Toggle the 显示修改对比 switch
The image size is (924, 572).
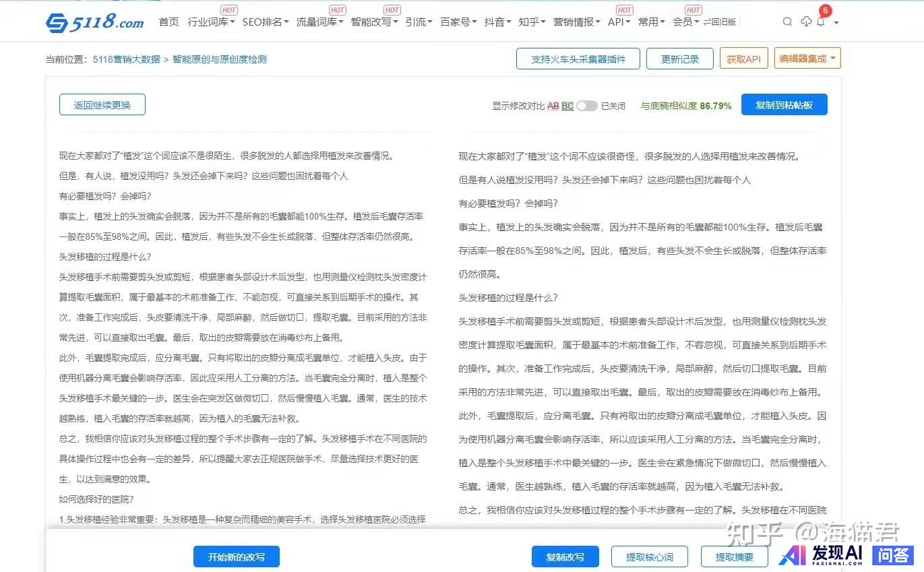(x=586, y=106)
